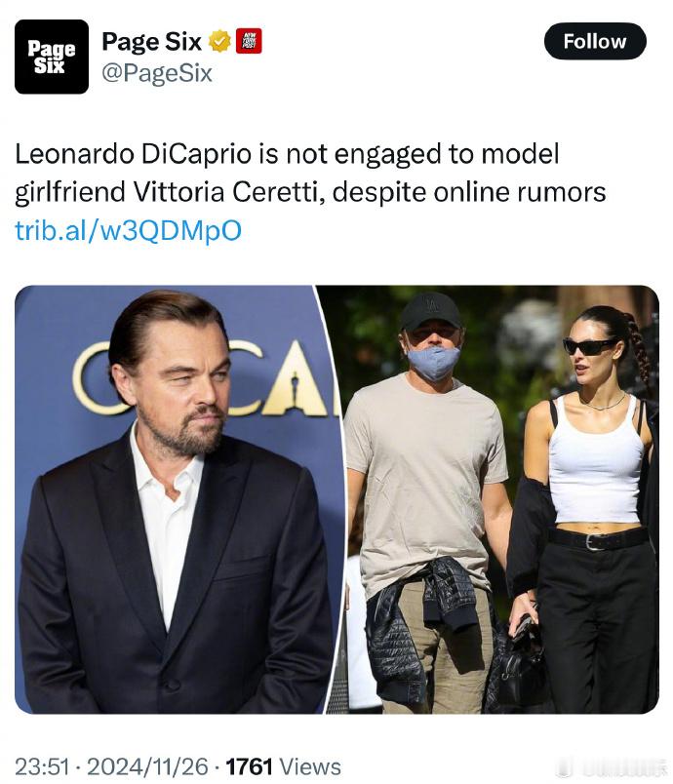Image resolution: width=673 pixels, height=784 pixels.
Task: Open the trib.al/w3QDMpO link
Action: click(129, 230)
